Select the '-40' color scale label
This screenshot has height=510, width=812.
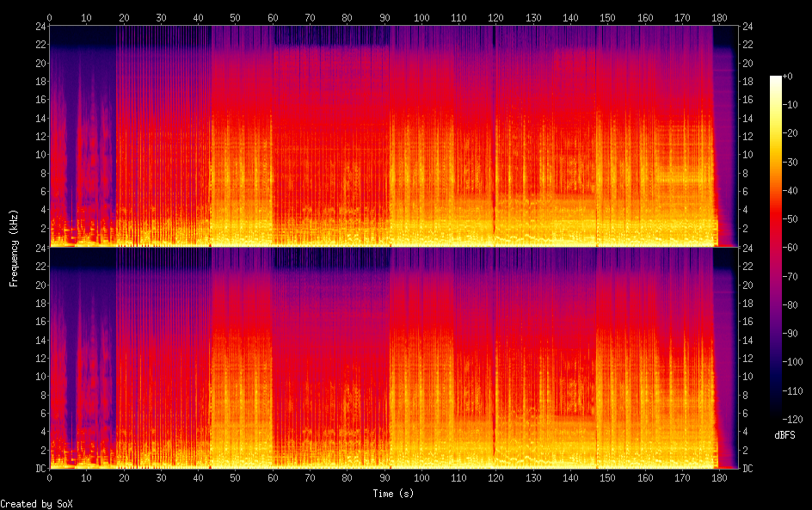point(790,191)
